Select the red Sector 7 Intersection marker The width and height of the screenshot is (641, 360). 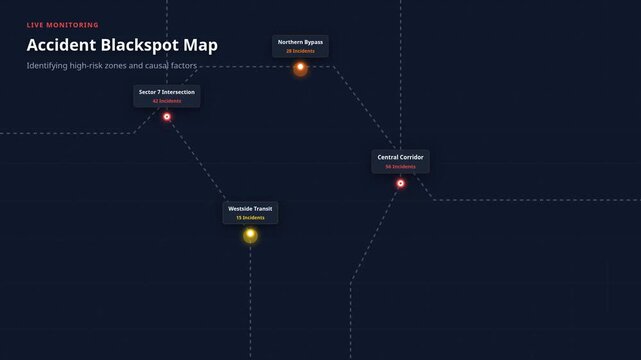point(167,117)
